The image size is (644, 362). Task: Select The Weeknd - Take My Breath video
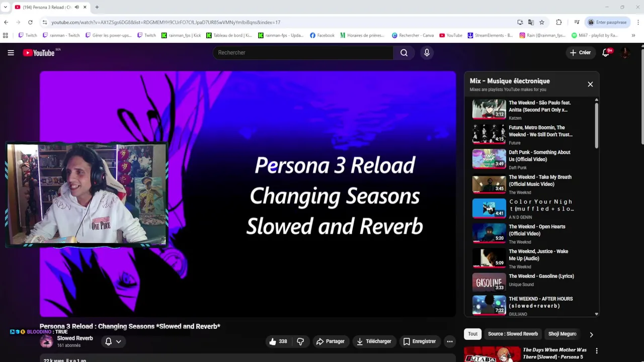tap(540, 180)
